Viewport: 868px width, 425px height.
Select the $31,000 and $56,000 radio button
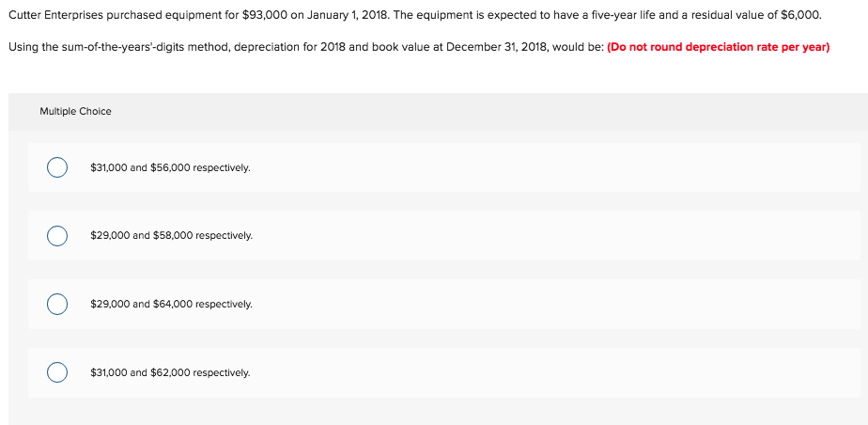[x=57, y=167]
